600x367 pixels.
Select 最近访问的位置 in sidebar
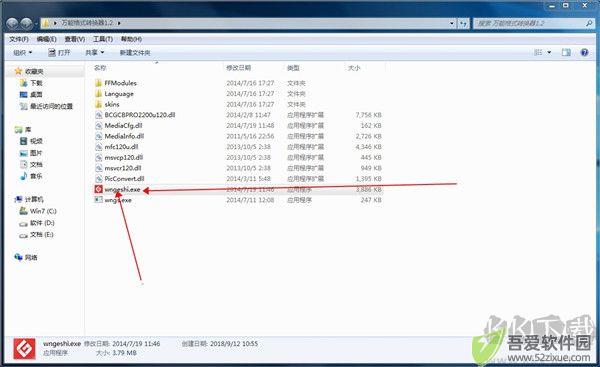click(51, 106)
